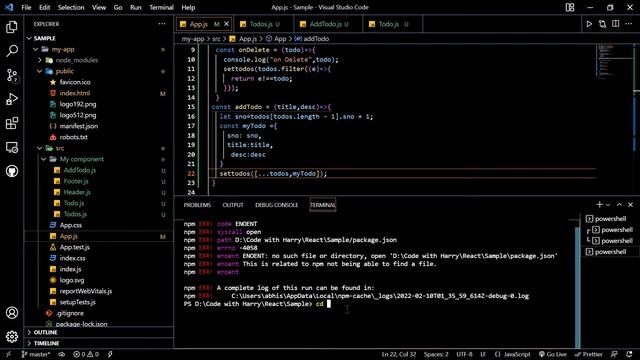The height and width of the screenshot is (360, 640).
Task: Expand the TIMELINE section
Action: pyautogui.click(x=99, y=343)
